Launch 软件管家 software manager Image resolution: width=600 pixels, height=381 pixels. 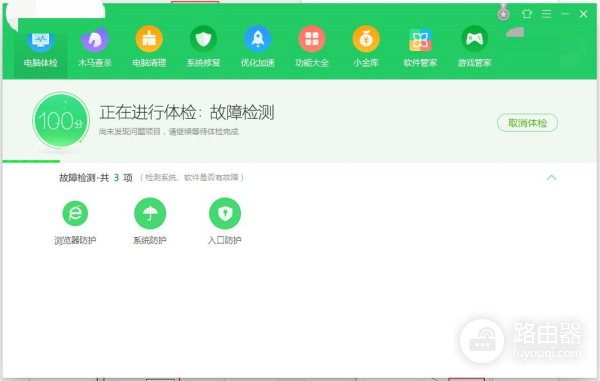tap(420, 48)
